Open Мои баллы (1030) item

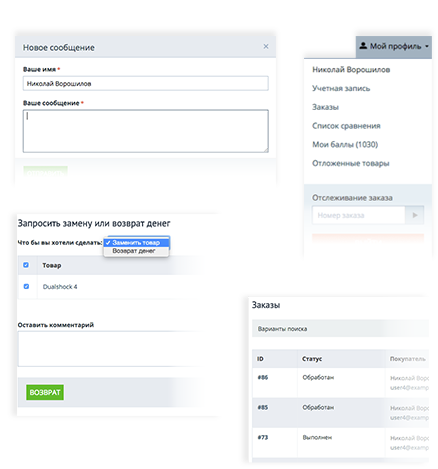pos(345,144)
